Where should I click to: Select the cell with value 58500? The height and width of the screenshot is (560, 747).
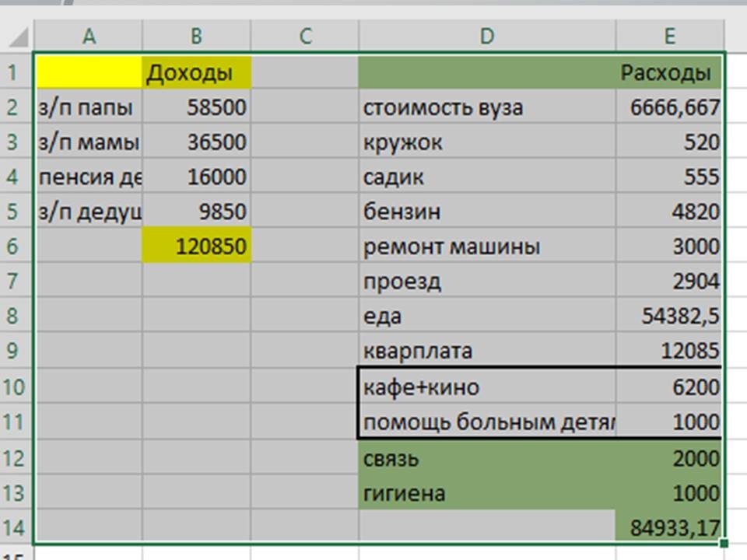(x=196, y=107)
